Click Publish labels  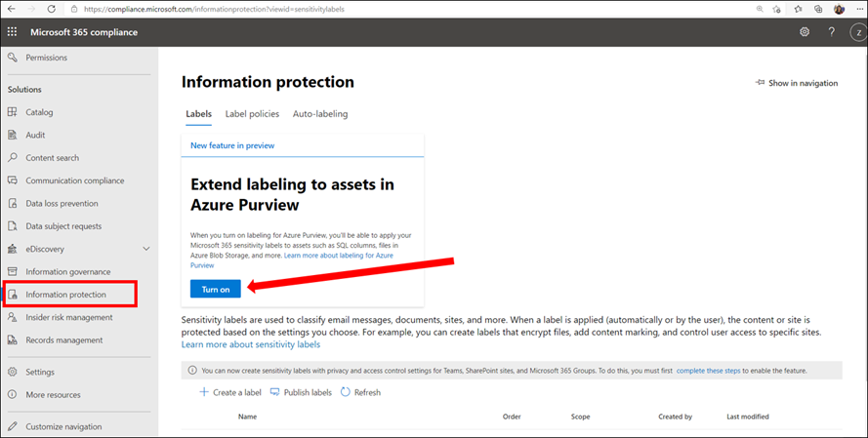coord(301,392)
